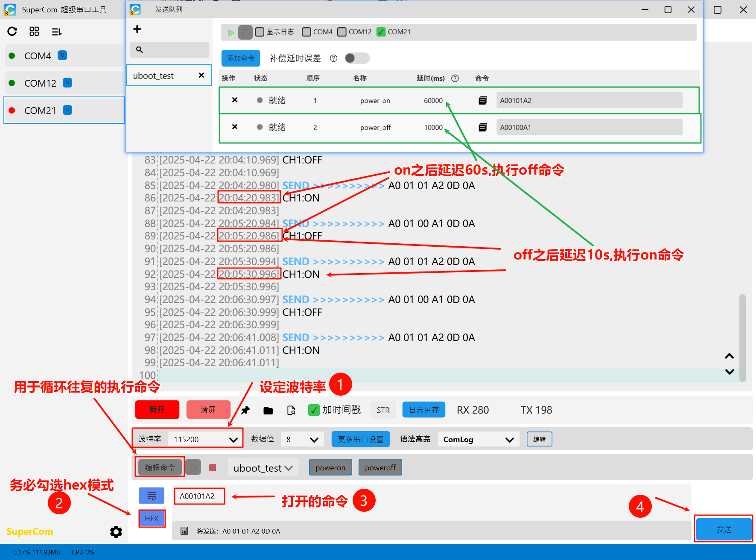Toggle the multi-line send format icon

152,496
